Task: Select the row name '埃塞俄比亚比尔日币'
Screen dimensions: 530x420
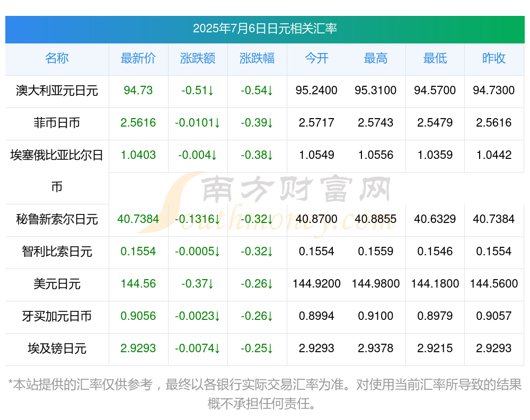Action: (x=57, y=171)
